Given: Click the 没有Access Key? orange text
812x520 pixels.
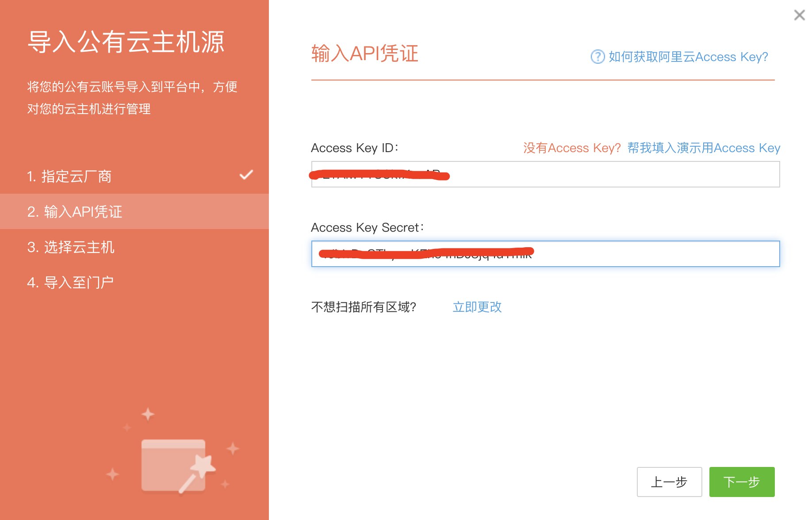Looking at the screenshot, I should click(572, 148).
